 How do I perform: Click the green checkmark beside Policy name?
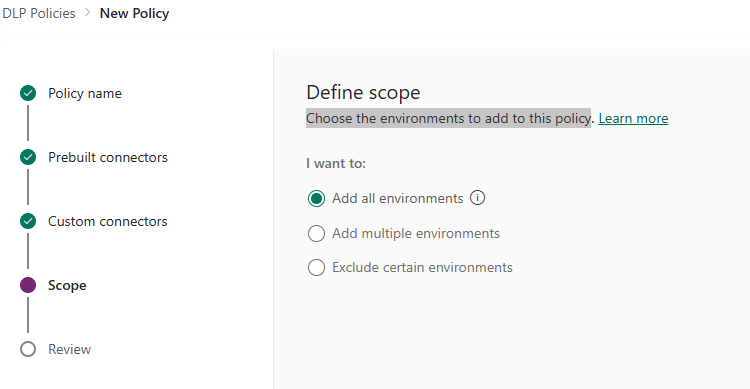click(28, 93)
